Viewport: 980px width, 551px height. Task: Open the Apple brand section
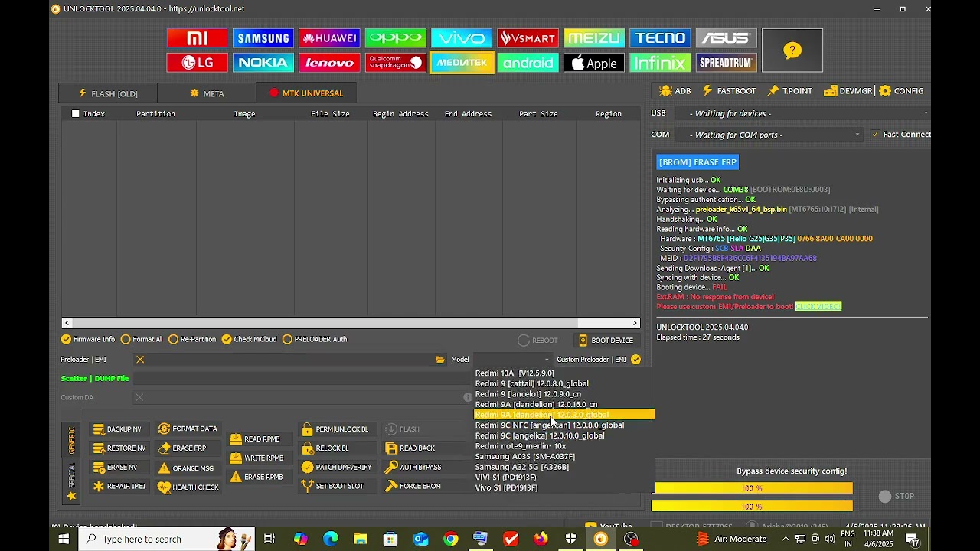click(594, 63)
